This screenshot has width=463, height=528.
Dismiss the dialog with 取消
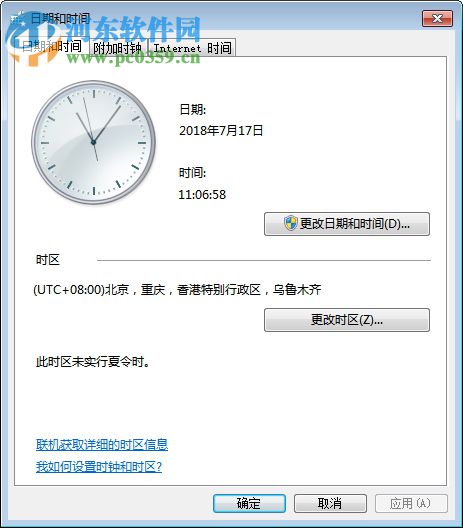click(330, 503)
